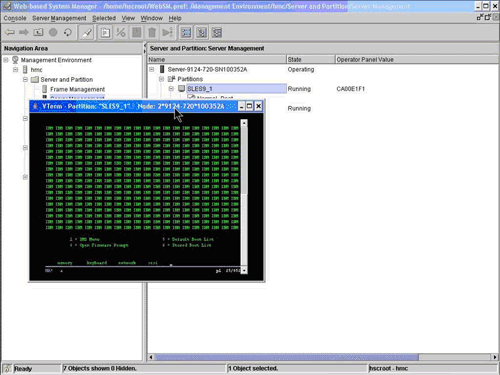Click the Back arrow toolbar icon
Image resolution: width=500 pixels, height=375 pixels.
(x=10, y=32)
